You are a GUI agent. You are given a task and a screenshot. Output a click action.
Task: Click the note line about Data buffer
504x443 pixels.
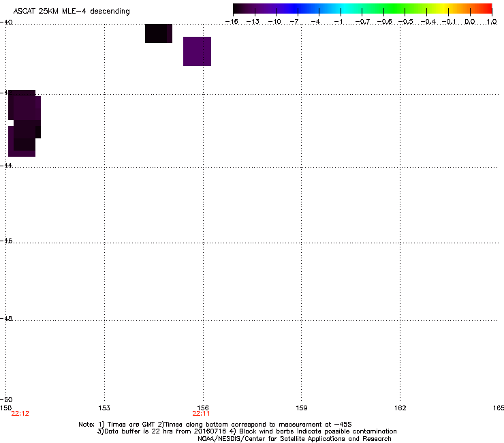point(247,431)
